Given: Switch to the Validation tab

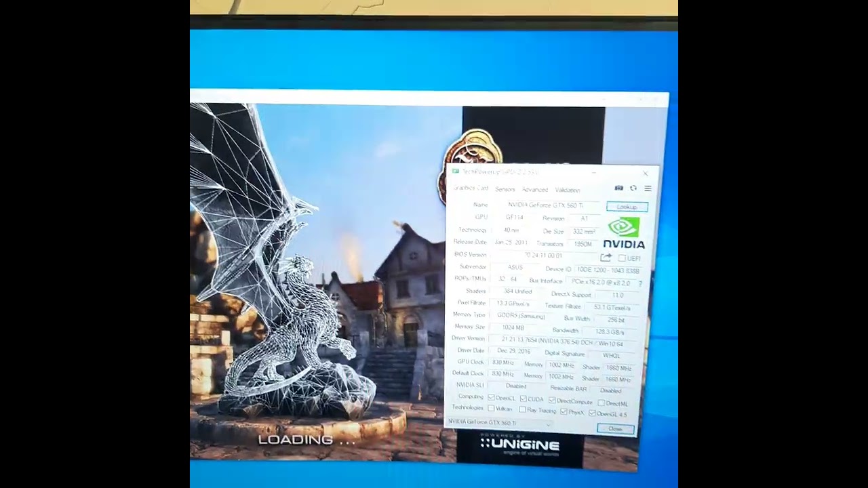Looking at the screenshot, I should (x=568, y=190).
